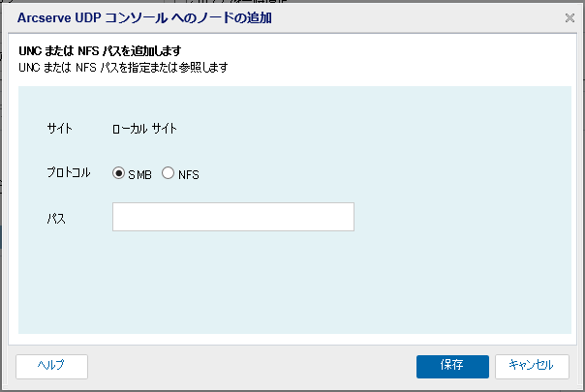This screenshot has height=392, width=585.
Task: Click the ローカル サイト site value
Action: 144,129
